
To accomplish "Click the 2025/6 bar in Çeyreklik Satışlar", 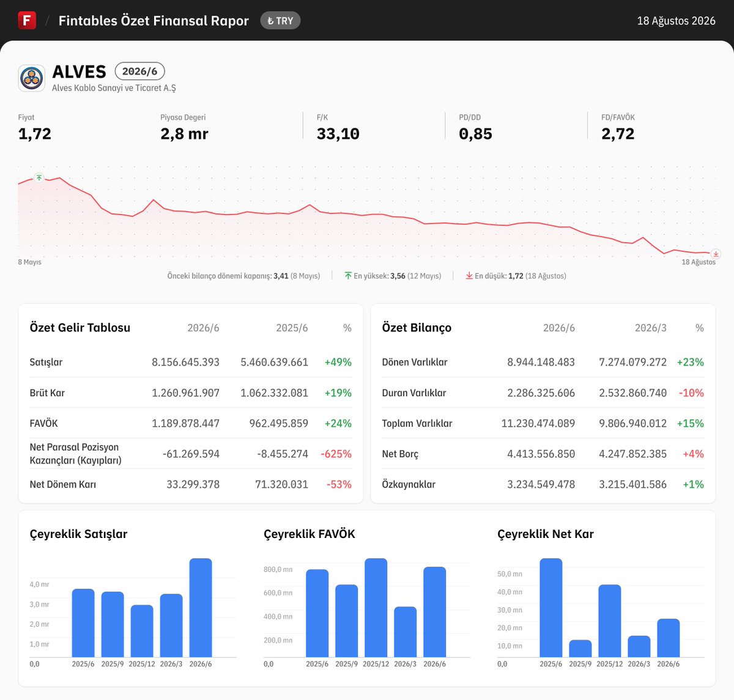I will (x=83, y=623).
